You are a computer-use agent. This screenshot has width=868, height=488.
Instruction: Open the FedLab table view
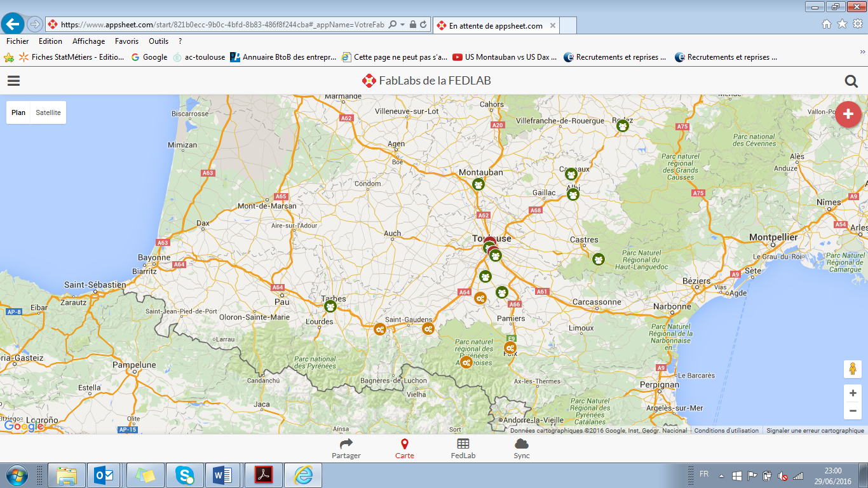[x=463, y=449]
